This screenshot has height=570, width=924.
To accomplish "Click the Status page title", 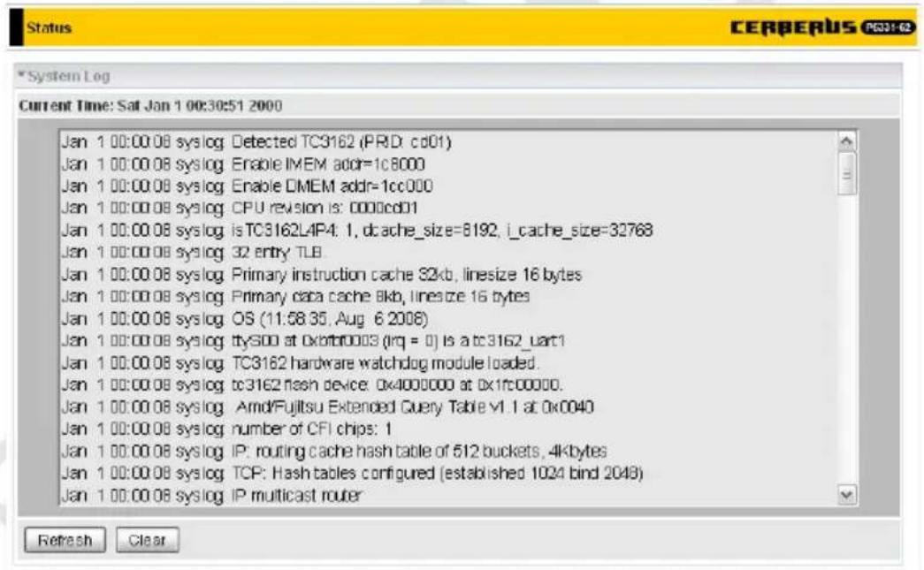I will 49,27.
